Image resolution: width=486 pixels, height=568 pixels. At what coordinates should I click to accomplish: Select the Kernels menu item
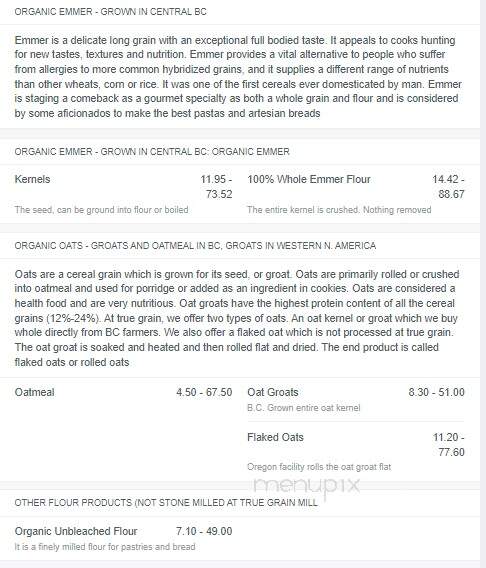[x=32, y=179]
